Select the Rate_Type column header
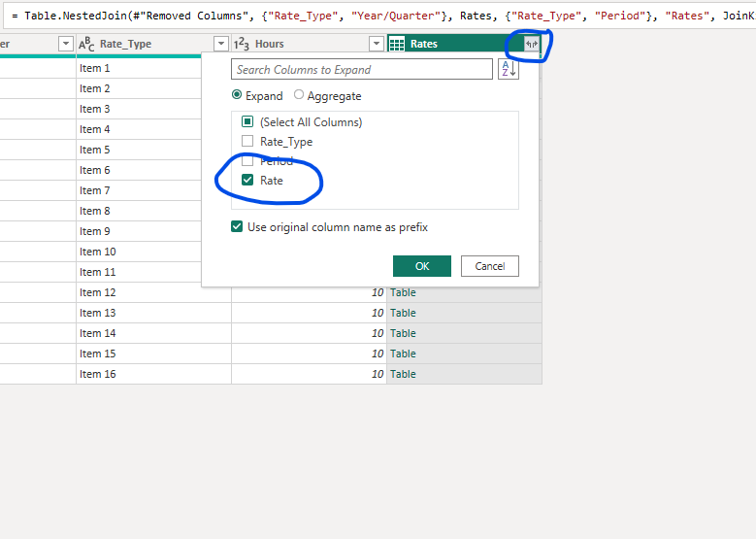The image size is (756, 539). point(153,44)
